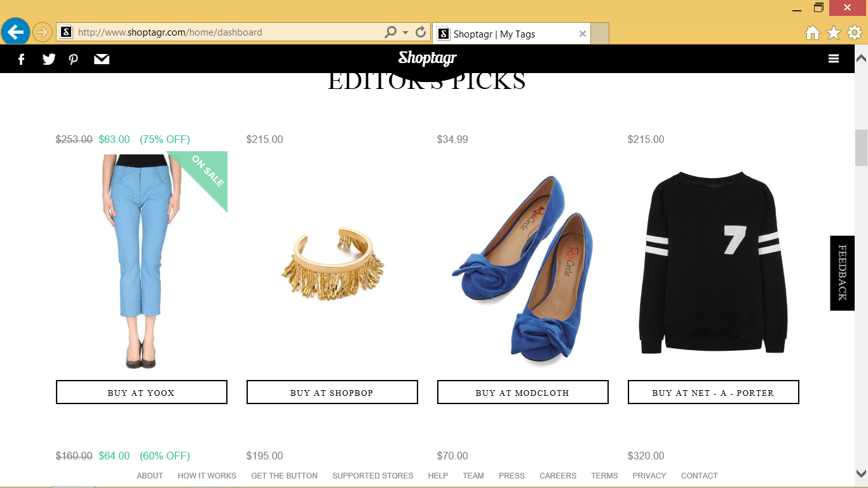Expand the address bar dropdown arrow

pos(405,32)
